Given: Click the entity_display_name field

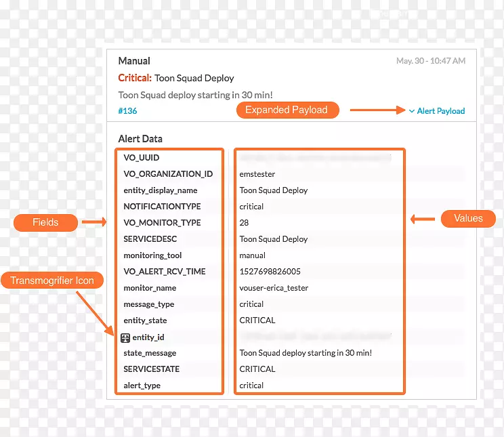Looking at the screenshot, I should coord(161,190).
